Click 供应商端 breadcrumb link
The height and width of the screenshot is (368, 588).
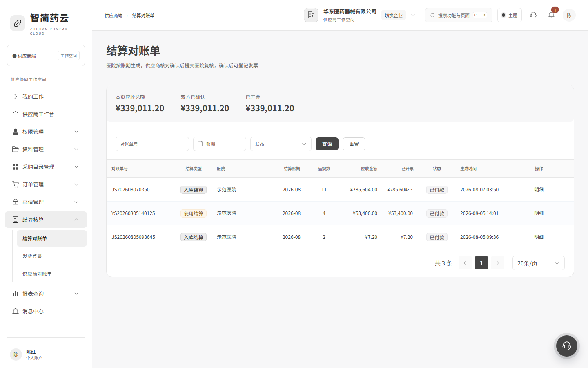pyautogui.click(x=114, y=16)
